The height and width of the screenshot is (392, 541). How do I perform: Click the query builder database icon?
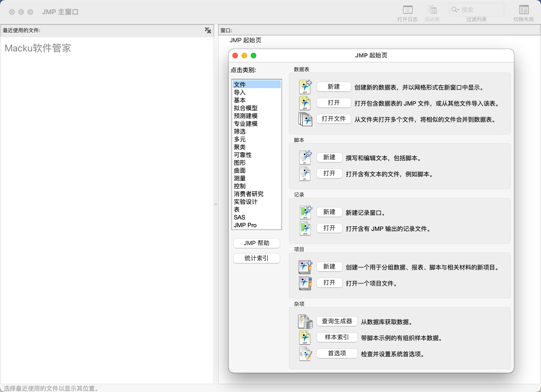coord(305,322)
